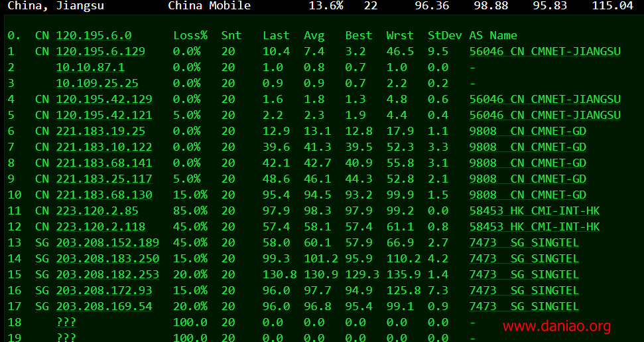The height and width of the screenshot is (342, 644).
Task: Open AS 7473 SINGTEL link on hop 14
Action: [x=525, y=258]
